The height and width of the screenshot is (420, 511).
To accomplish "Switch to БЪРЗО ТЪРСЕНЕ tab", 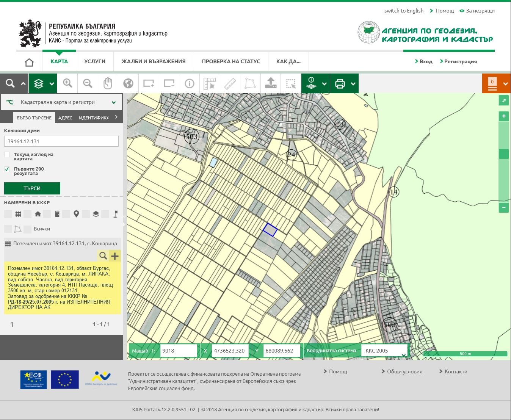I will (x=34, y=118).
